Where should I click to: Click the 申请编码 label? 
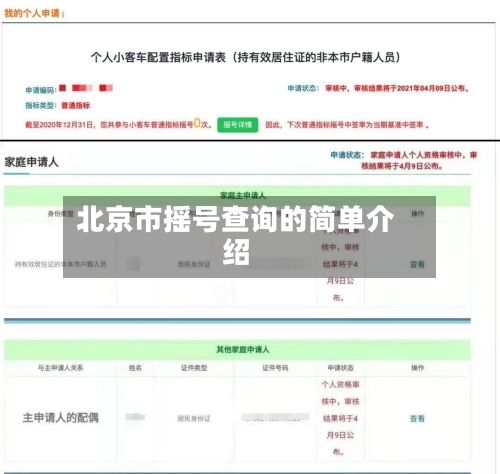point(40,90)
